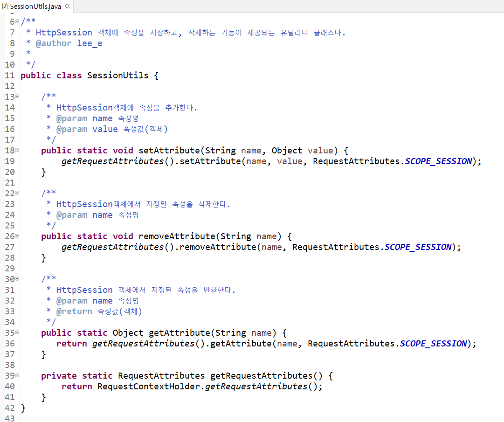Click line number 19 in the gutter
The width and height of the screenshot is (504, 422).
(x=10, y=161)
